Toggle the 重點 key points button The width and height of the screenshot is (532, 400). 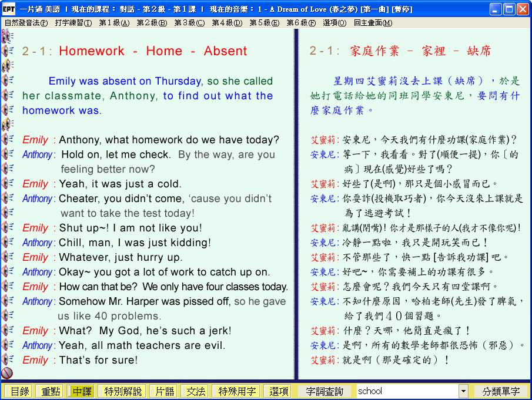[x=50, y=391]
